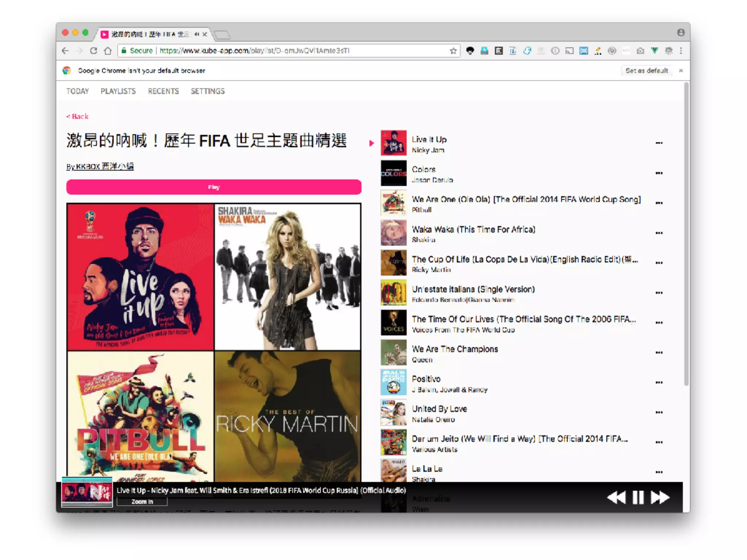747x560 pixels.
Task: Mute the tab's audio icon
Action: tap(197, 34)
